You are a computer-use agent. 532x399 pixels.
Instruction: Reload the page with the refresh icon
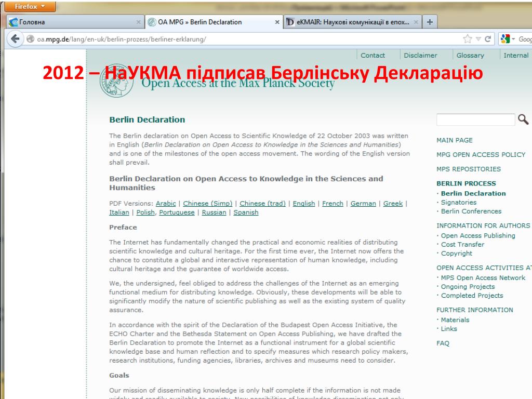click(x=488, y=39)
